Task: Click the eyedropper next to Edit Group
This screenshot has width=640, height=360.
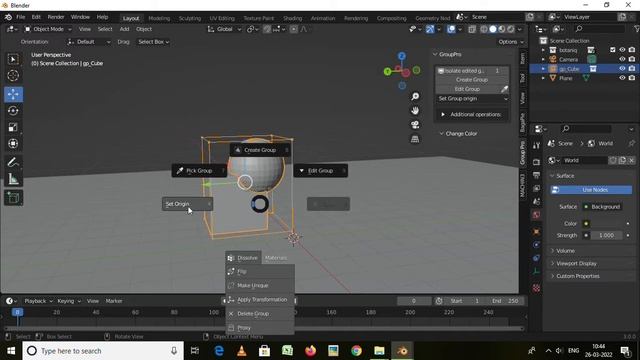Action: coord(504,89)
